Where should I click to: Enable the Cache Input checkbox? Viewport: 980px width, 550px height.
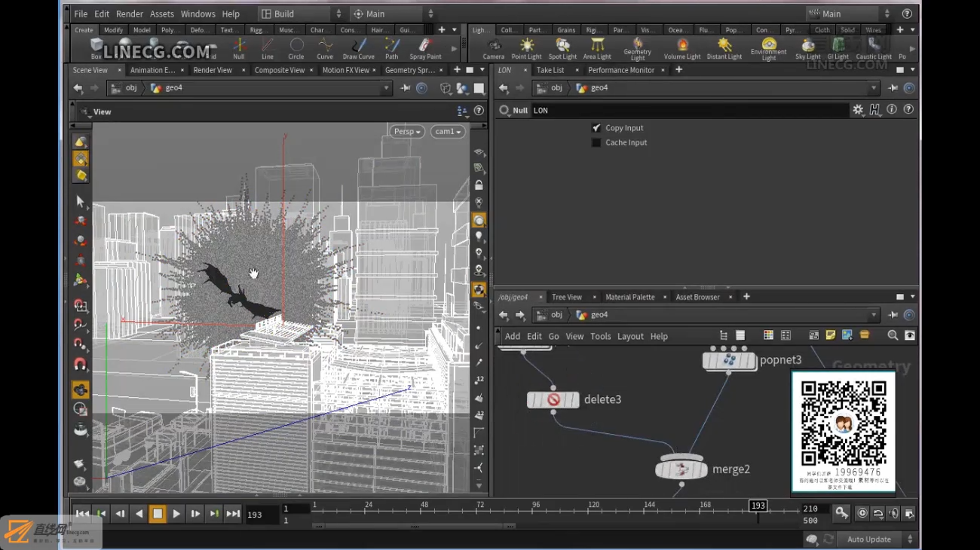596,142
